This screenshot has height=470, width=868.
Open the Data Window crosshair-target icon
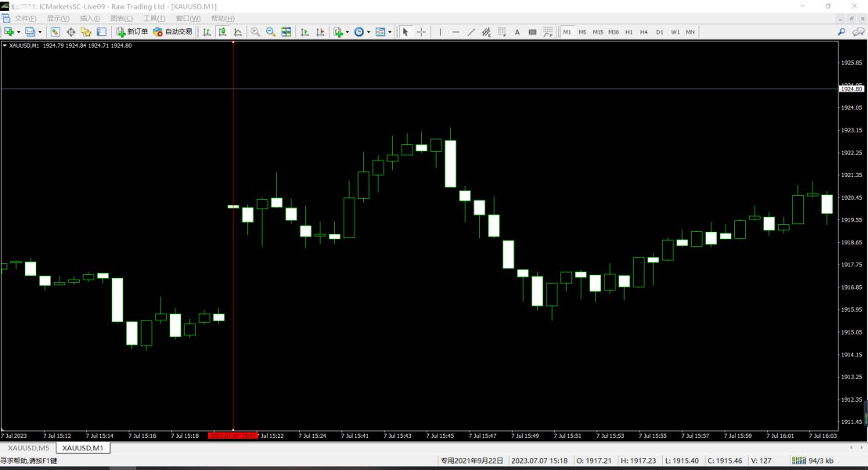tap(71, 32)
